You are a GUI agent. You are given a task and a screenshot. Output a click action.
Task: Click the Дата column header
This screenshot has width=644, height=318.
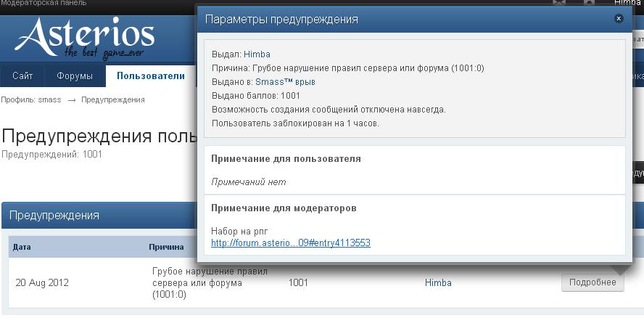coord(22,248)
